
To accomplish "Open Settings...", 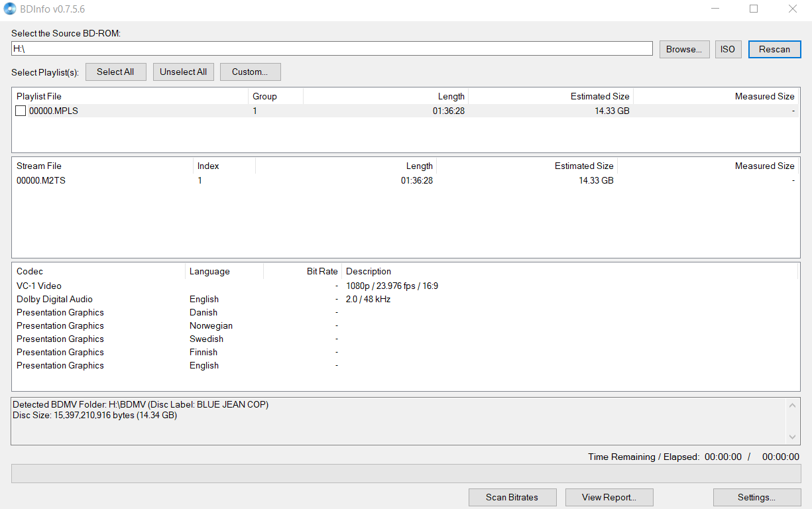I will [756, 497].
